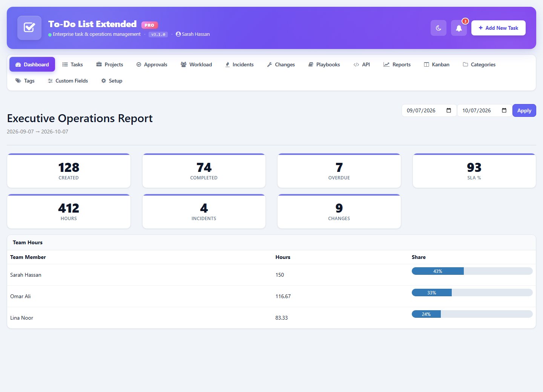Open calendar picker for the end date
This screenshot has width=543, height=392.
tap(504, 110)
